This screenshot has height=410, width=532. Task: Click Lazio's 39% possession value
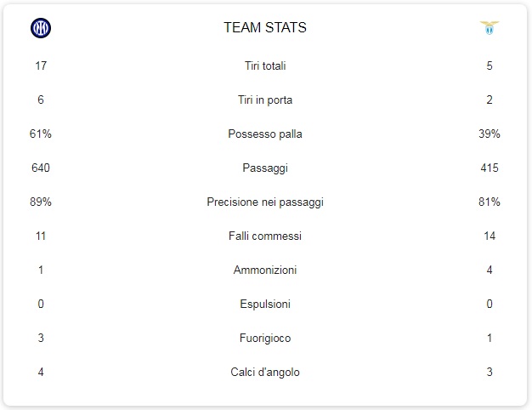[490, 134]
